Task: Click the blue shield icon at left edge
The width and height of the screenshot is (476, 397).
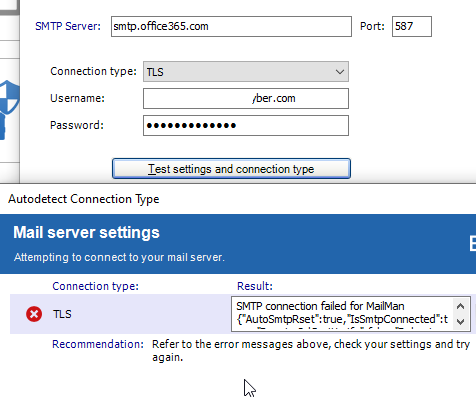Action: tap(9, 97)
